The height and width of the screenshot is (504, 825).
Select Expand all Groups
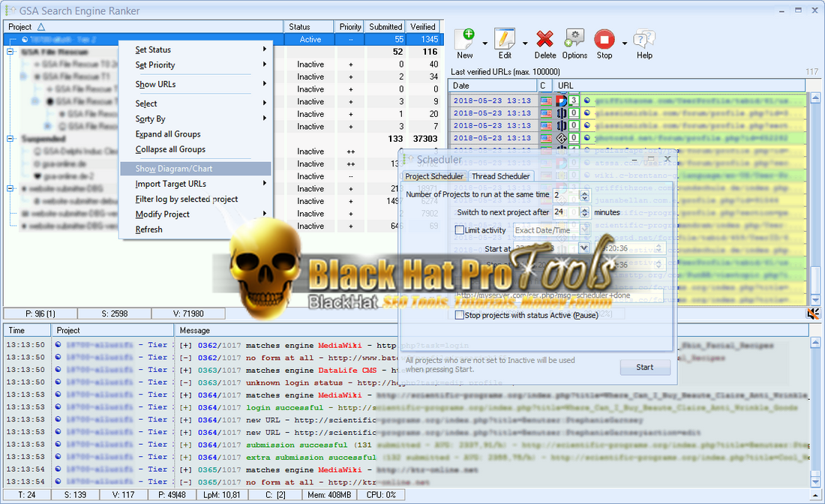[196, 134]
